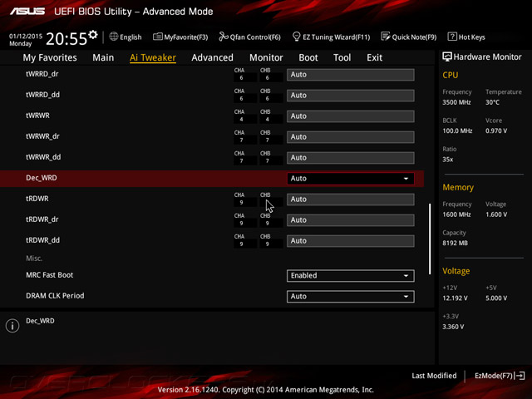Switch to the Main tab
The height and width of the screenshot is (399, 532).
(x=103, y=57)
